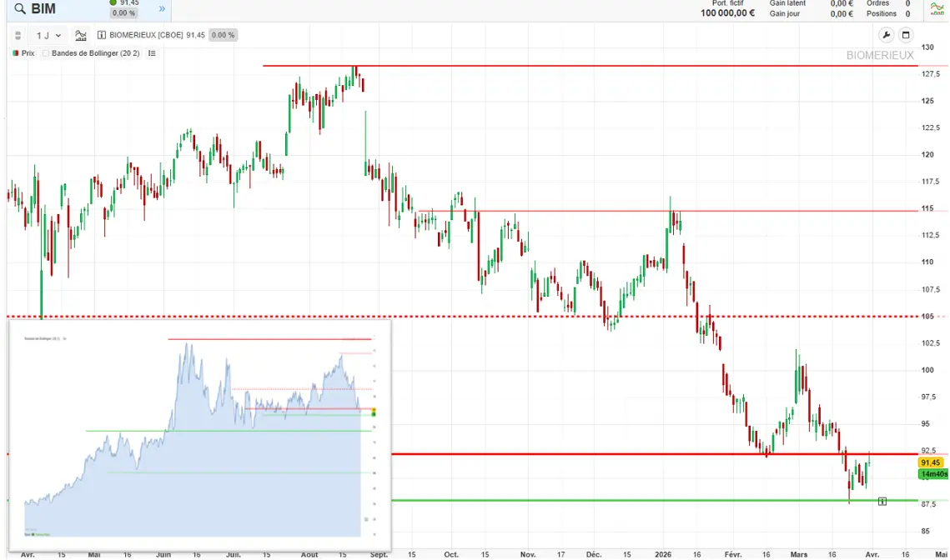Viewport: 950px width, 560px height.
Task: Open the indicator list icon beside Bollinger
Action: pyautogui.click(x=152, y=52)
